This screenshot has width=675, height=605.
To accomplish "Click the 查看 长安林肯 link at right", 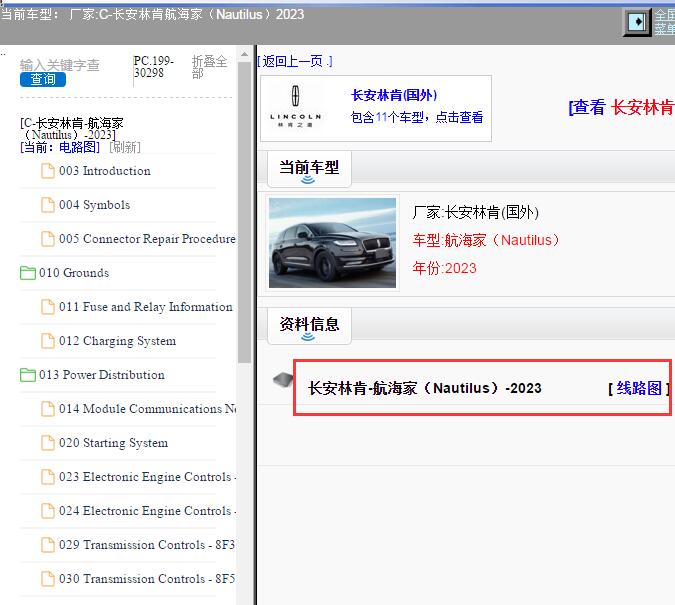I will pos(621,107).
